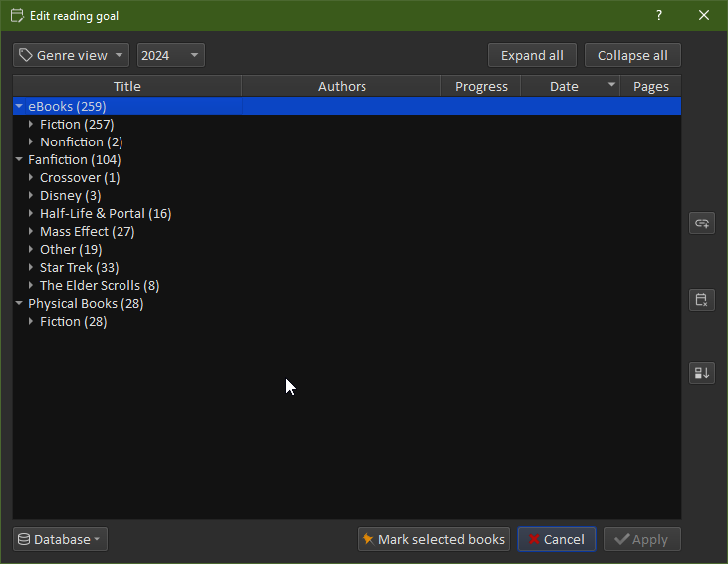Click the sort descending icon button
This screenshot has height=564, width=728.
[x=702, y=373]
